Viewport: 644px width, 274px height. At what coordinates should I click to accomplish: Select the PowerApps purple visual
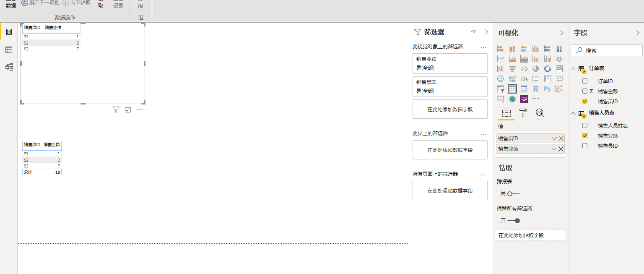click(524, 99)
